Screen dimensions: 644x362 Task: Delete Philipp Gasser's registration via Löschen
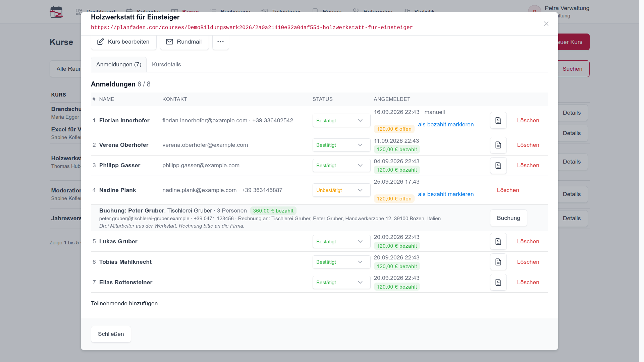(x=528, y=165)
